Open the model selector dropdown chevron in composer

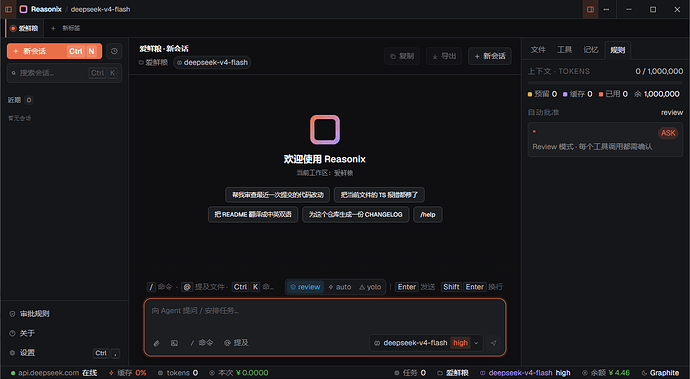click(x=476, y=343)
